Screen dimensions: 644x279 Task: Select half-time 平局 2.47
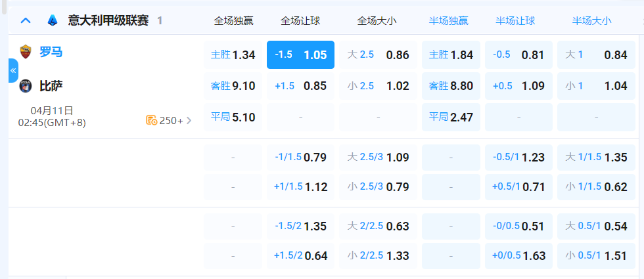[451, 118]
